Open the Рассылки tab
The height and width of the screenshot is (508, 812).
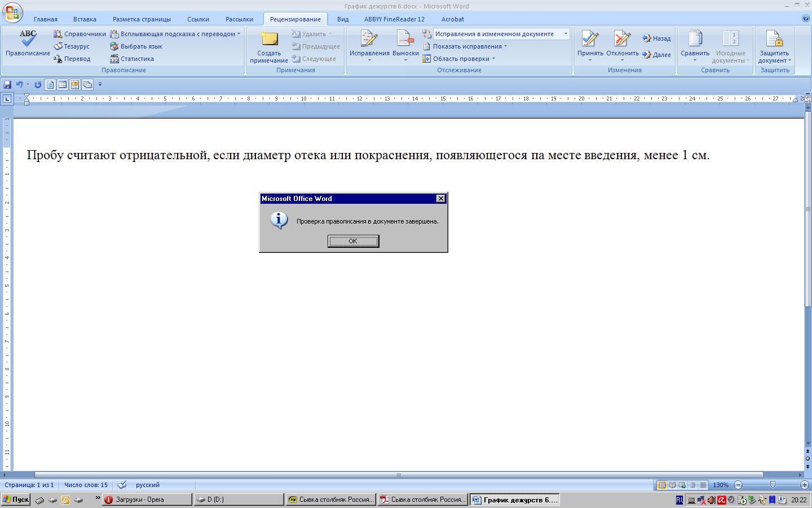coord(239,19)
